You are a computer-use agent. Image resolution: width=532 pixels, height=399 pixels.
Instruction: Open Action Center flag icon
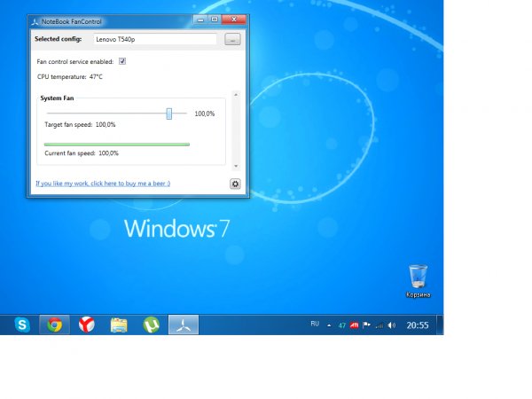(x=366, y=325)
